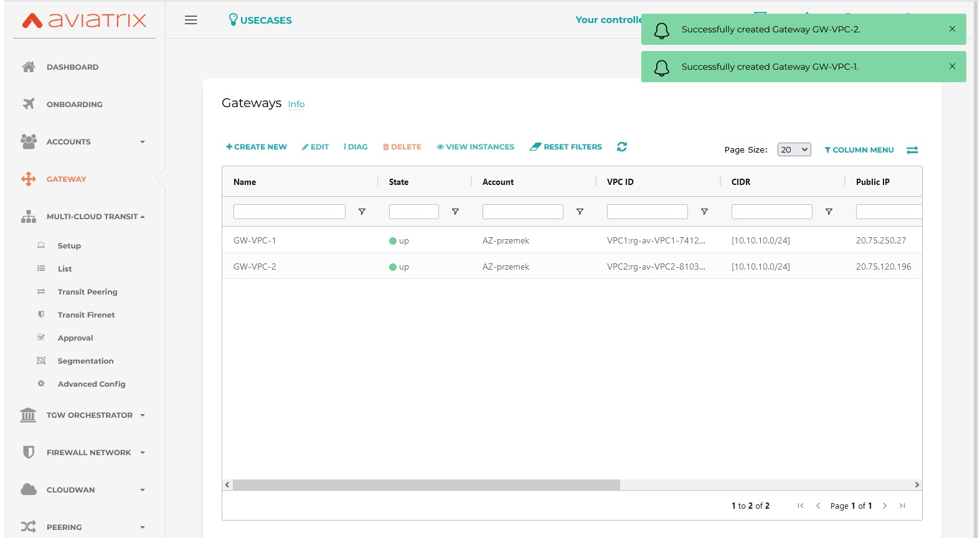This screenshot has width=980, height=538.
Task: Click Reset Filters
Action: pos(566,147)
